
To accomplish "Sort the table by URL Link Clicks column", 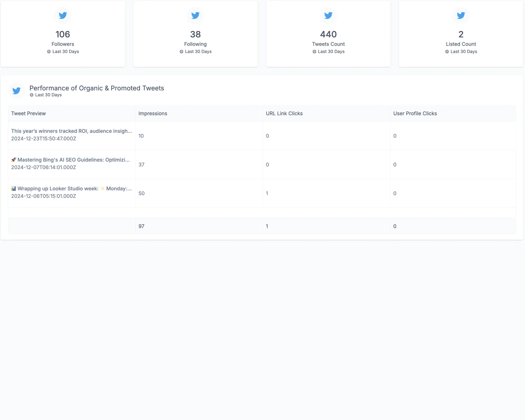I will pyautogui.click(x=284, y=113).
